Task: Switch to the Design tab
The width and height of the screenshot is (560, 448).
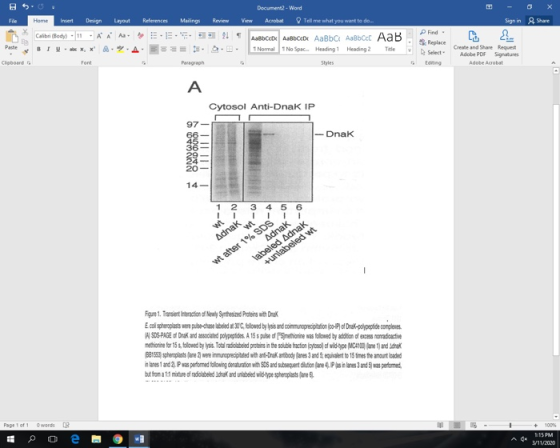Action: click(x=94, y=21)
